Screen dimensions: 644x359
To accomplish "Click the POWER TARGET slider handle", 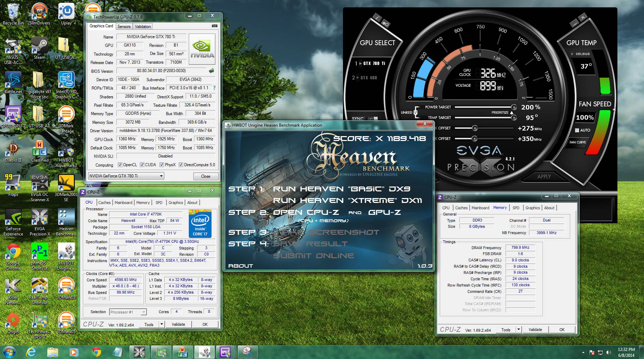I will pyautogui.click(x=514, y=107).
